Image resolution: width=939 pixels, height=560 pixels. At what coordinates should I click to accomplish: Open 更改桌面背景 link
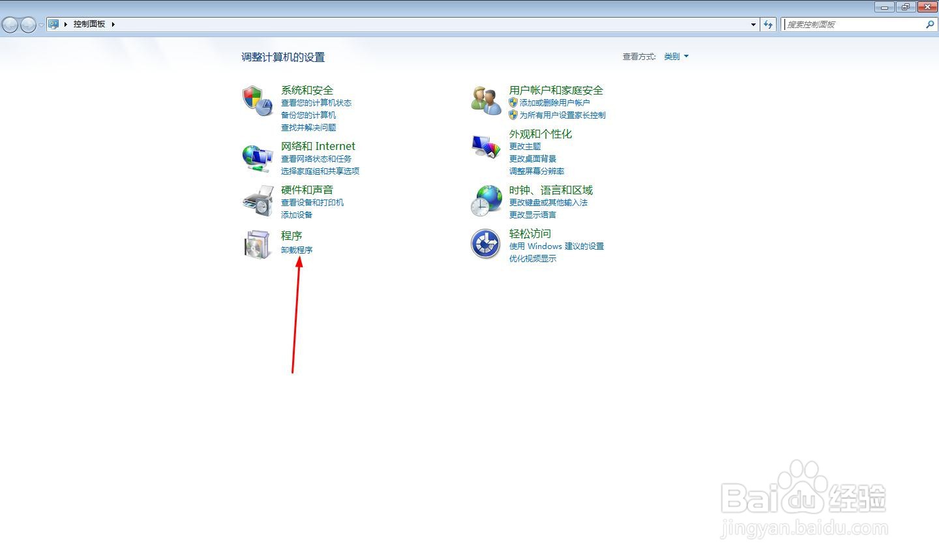click(x=533, y=159)
